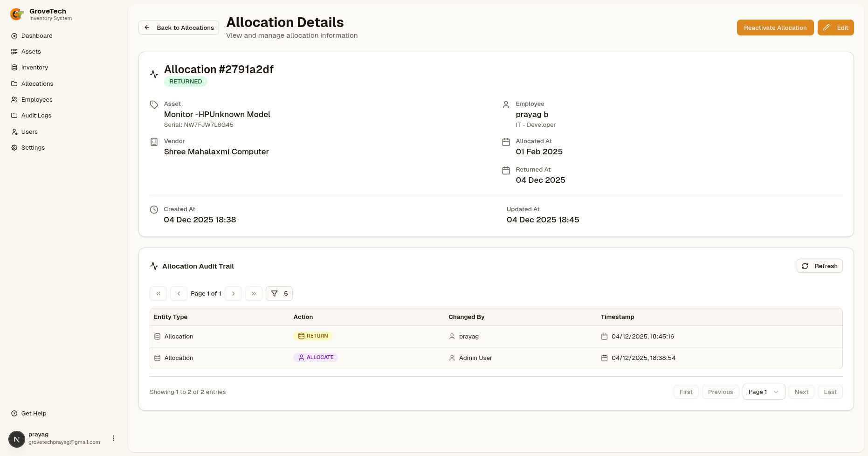This screenshot has width=868, height=456.
Task: Click the Employees sidebar icon
Action: pos(14,99)
